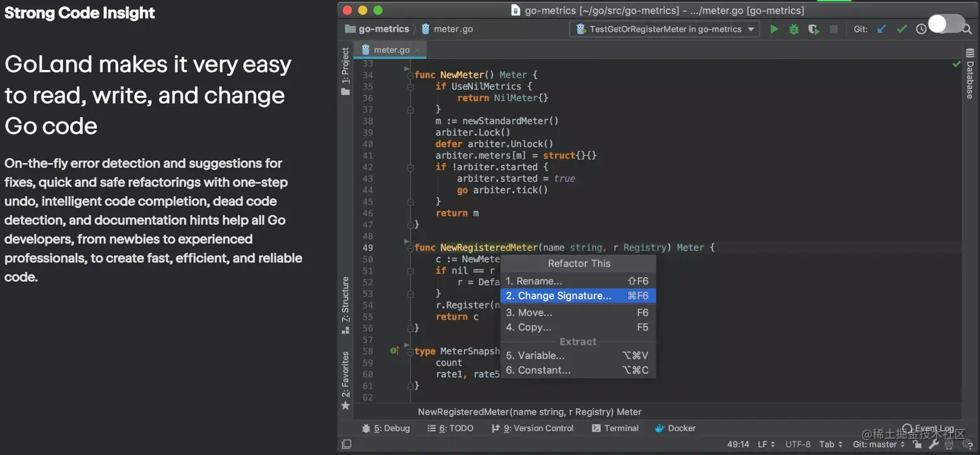This screenshot has width=980, height=455.
Task: Click line number 41 in the gutter
Action: (367, 156)
